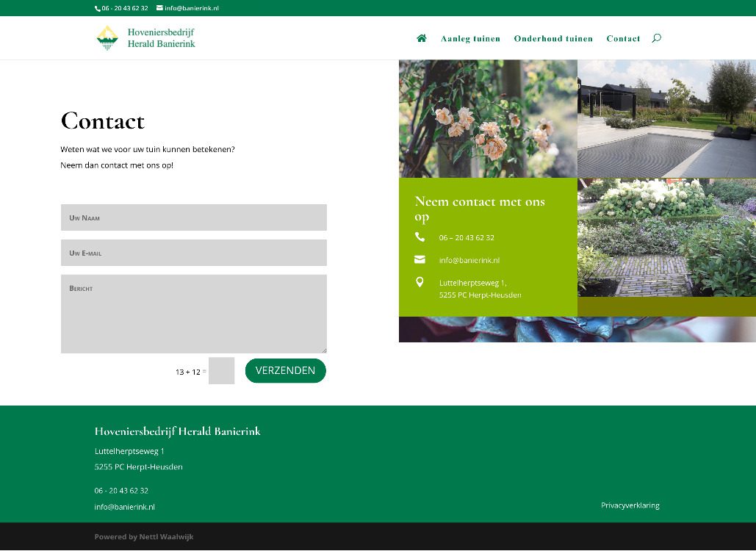Click into the Bericht message textarea

(x=194, y=314)
